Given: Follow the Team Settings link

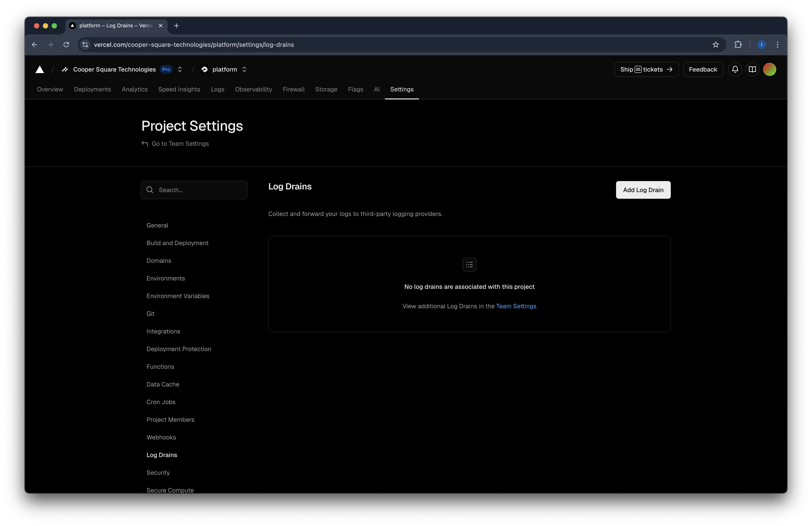Looking at the screenshot, I should pos(516,306).
